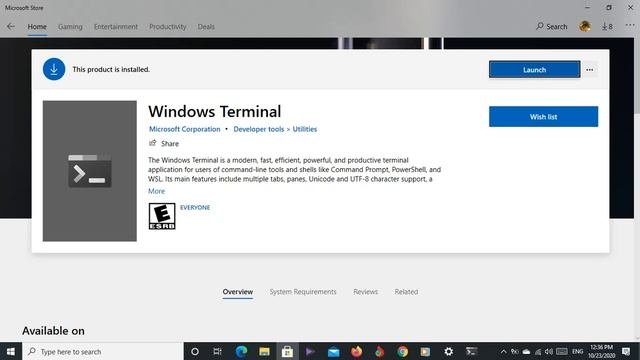Switch to the Reviews tab
Viewport: 640px width, 360px height.
365,292
